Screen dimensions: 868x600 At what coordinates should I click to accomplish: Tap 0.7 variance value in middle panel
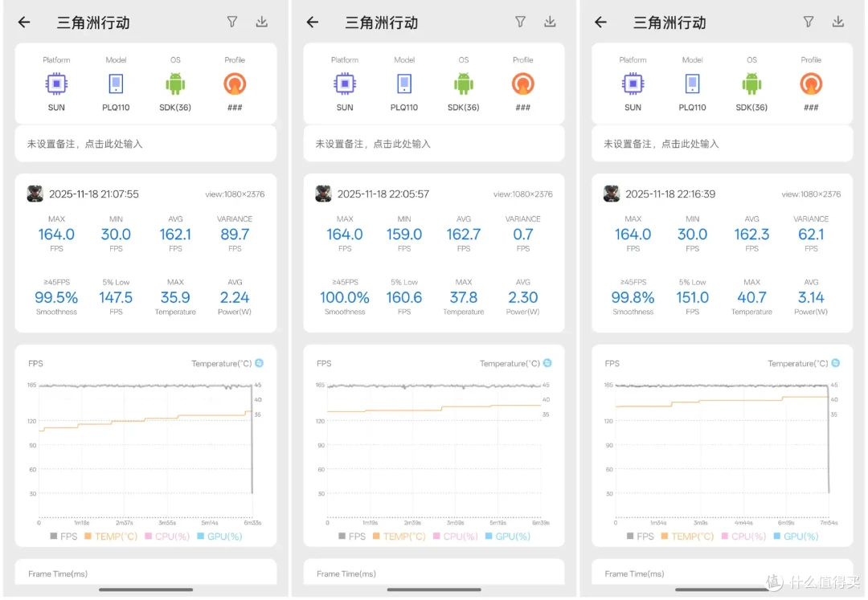[x=523, y=235]
